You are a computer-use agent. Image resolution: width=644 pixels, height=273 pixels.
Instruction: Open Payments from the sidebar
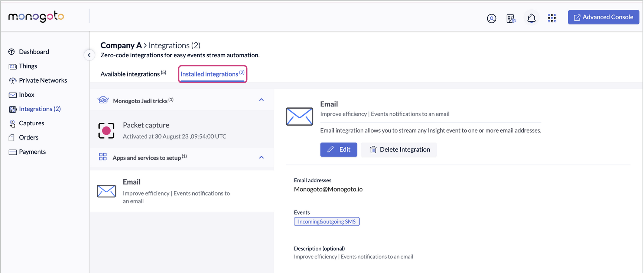coord(32,152)
